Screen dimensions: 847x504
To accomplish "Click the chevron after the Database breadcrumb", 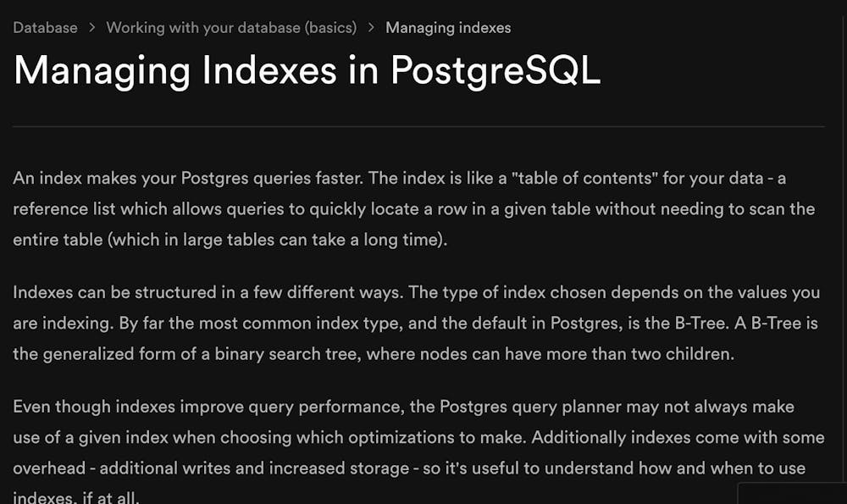I will click(x=91, y=28).
